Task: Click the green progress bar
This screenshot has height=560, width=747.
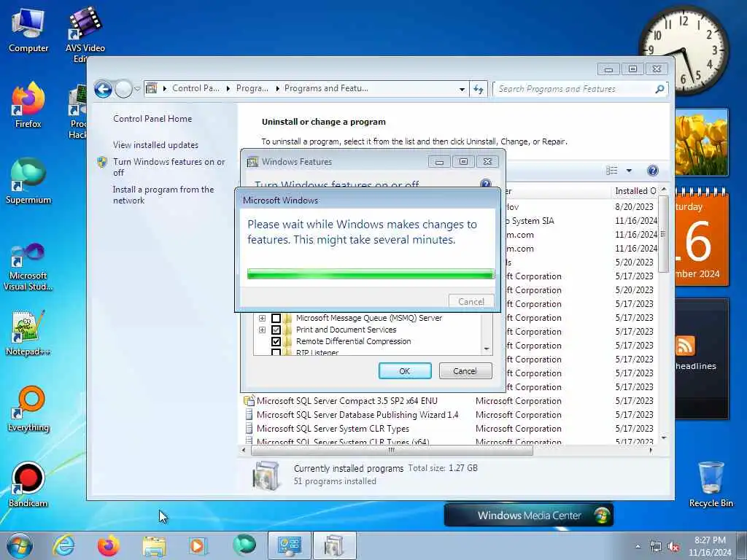Action: pos(371,274)
